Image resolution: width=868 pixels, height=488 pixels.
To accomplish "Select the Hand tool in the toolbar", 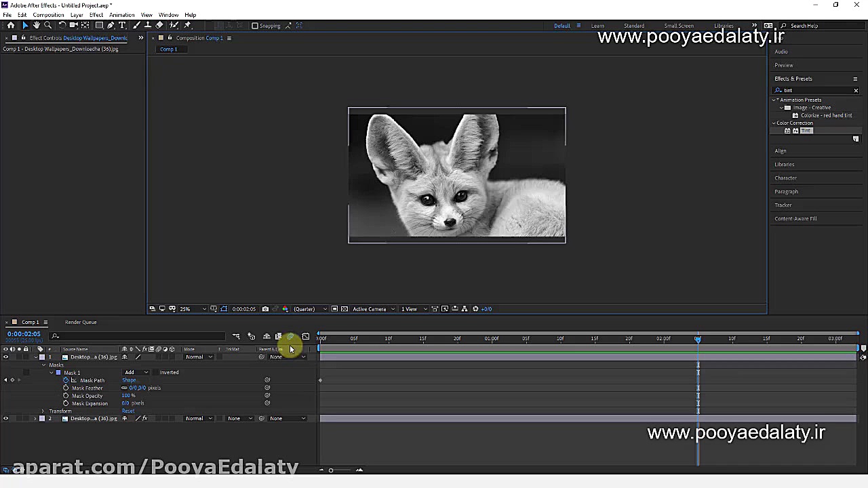I will pyautogui.click(x=37, y=26).
